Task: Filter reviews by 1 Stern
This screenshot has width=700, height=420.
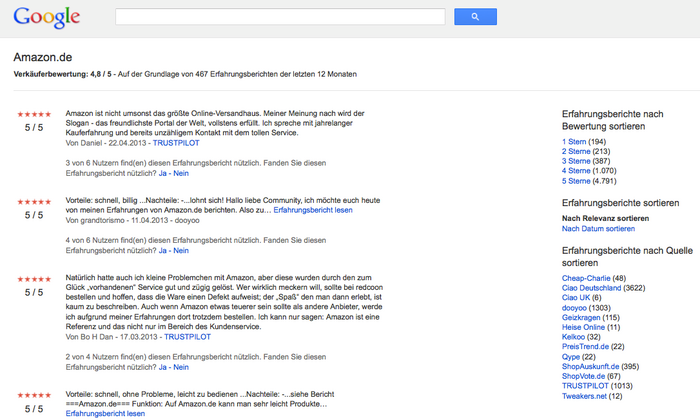Action: click(x=577, y=142)
